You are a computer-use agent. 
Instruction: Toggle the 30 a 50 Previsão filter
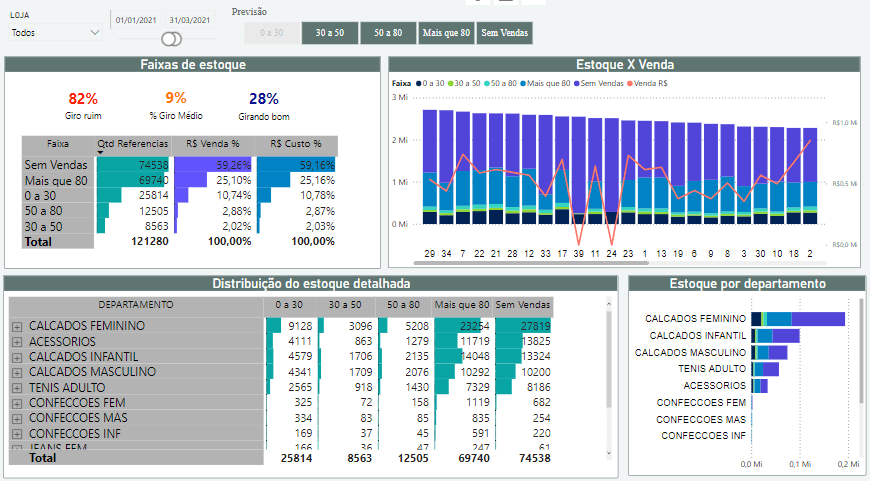click(329, 33)
